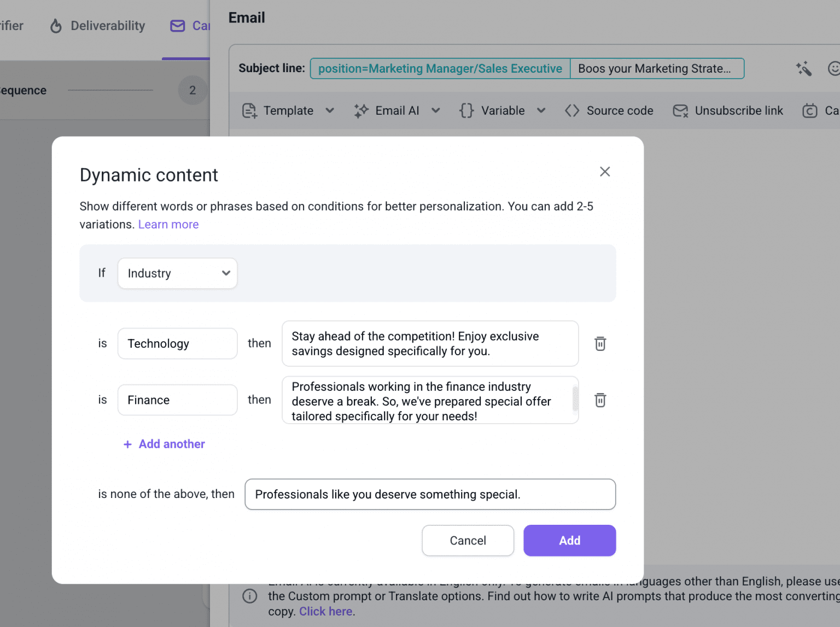This screenshot has width=840, height=627.
Task: Open the Learn more link
Action: coord(168,225)
